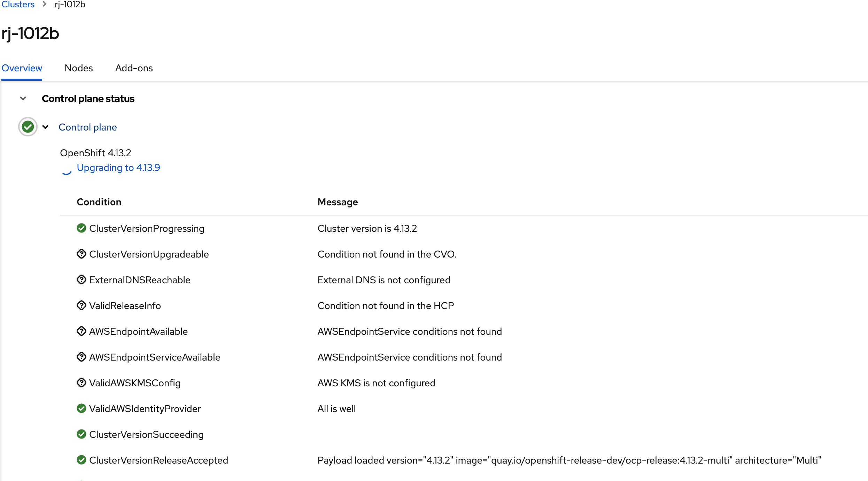Click the Upgrading to 4.13.9 link
The height and width of the screenshot is (481, 868).
pyautogui.click(x=118, y=167)
